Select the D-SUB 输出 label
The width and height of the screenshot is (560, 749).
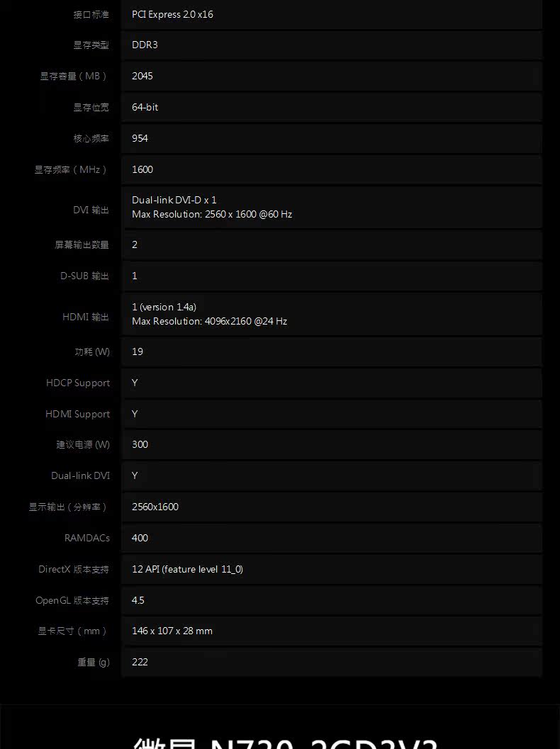(x=84, y=276)
